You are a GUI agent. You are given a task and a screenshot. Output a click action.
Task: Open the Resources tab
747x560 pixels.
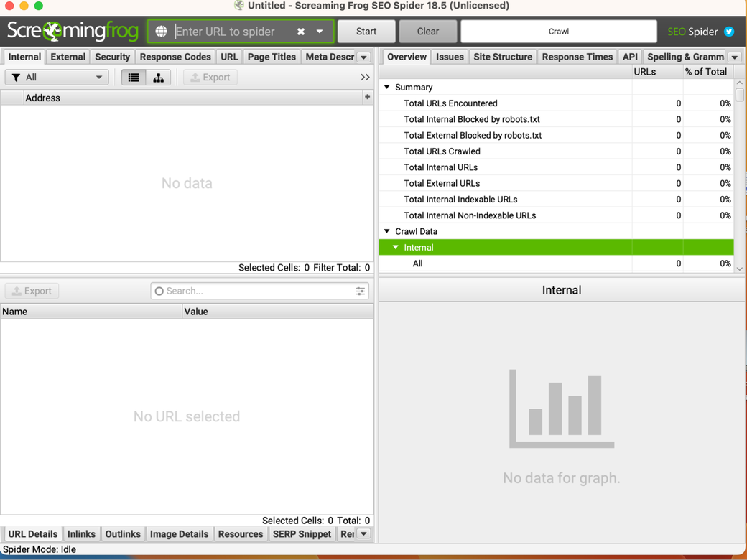click(x=240, y=534)
